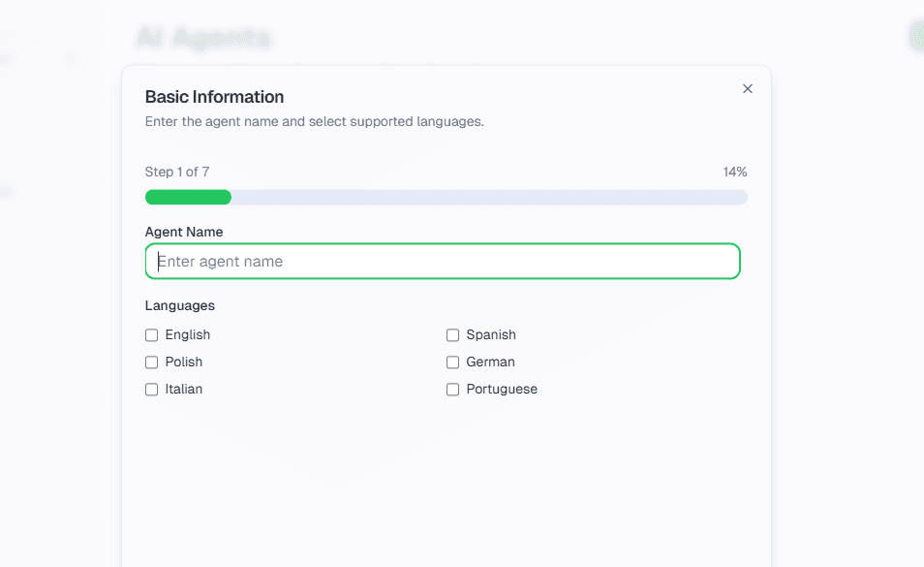
Task: Click the 'Portuguese' label text
Action: click(502, 390)
